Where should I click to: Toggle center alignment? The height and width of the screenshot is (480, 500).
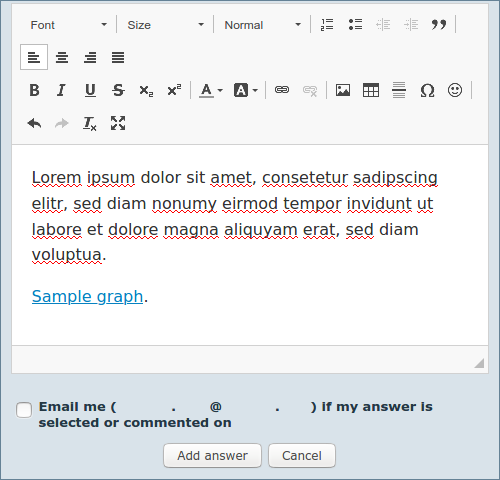pyautogui.click(x=62, y=57)
